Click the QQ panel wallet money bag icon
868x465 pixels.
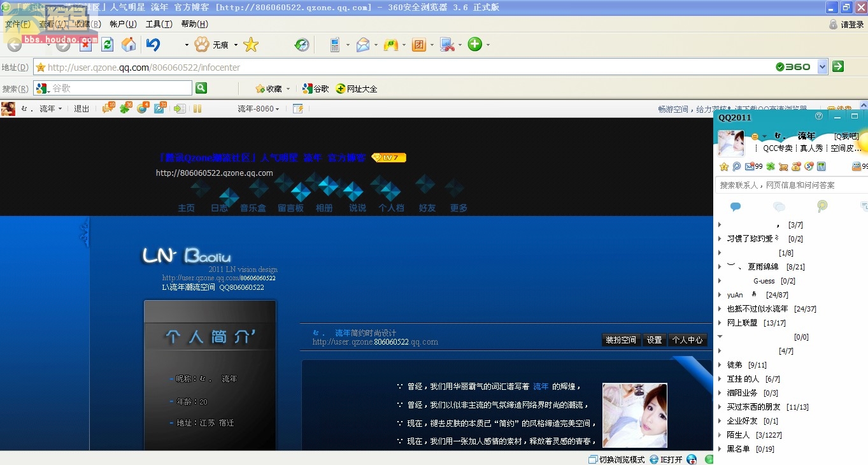tap(797, 166)
